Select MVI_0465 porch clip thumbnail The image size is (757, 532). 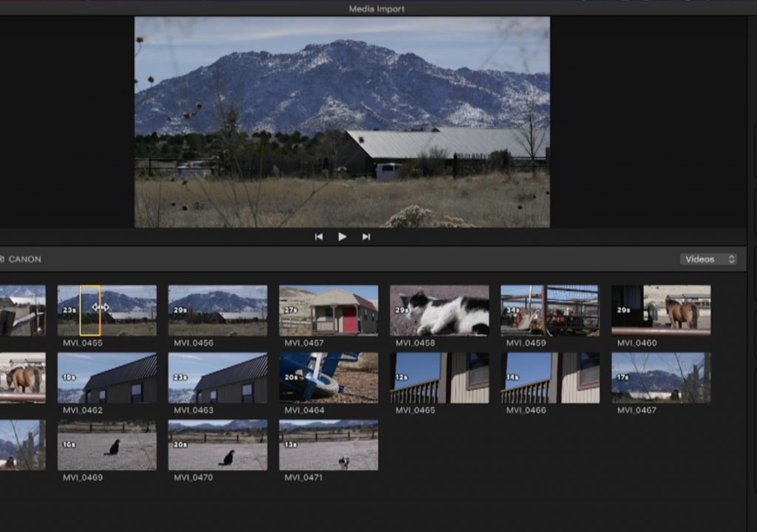pos(439,378)
